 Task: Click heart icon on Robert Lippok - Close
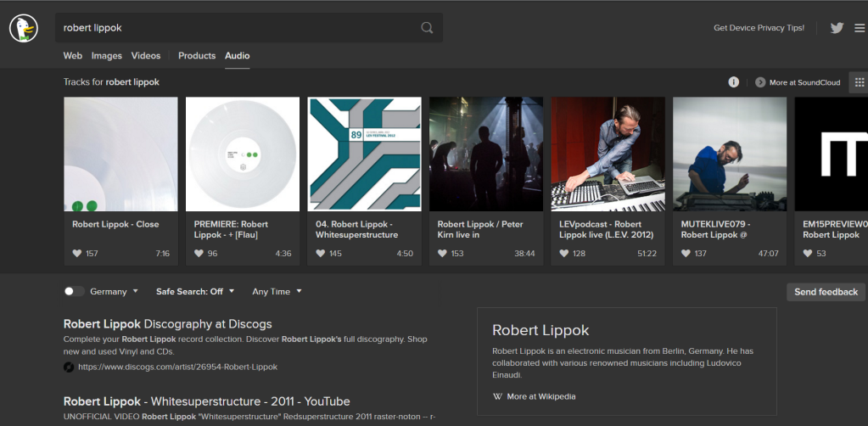click(78, 253)
